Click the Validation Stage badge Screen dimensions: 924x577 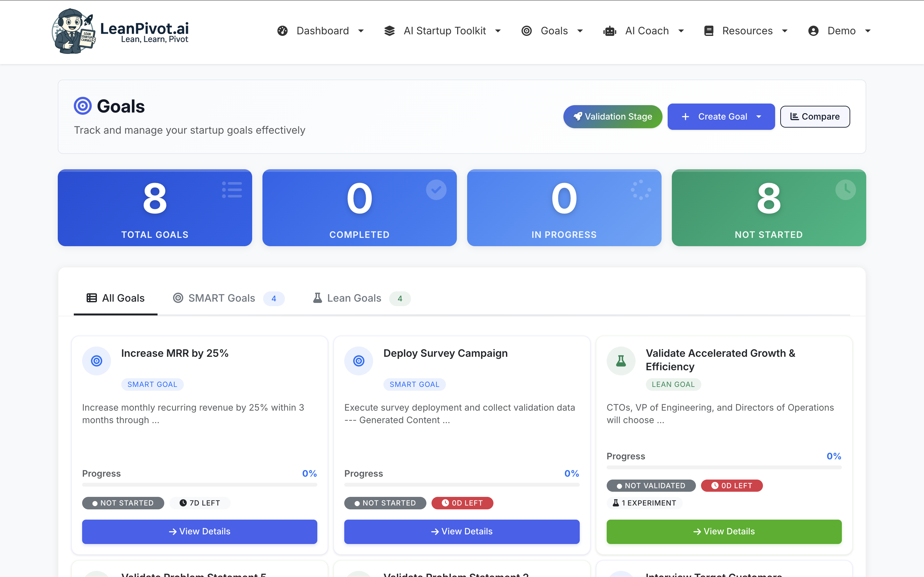612,116
